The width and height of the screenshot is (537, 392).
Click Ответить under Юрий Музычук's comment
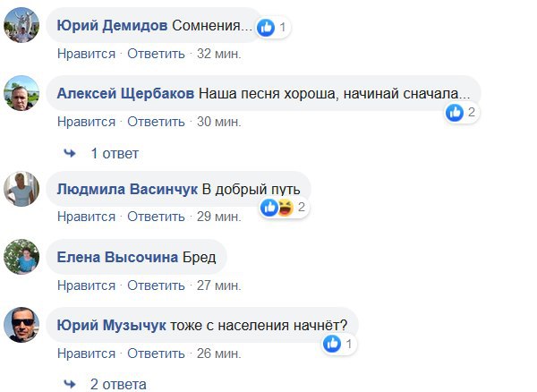click(155, 353)
